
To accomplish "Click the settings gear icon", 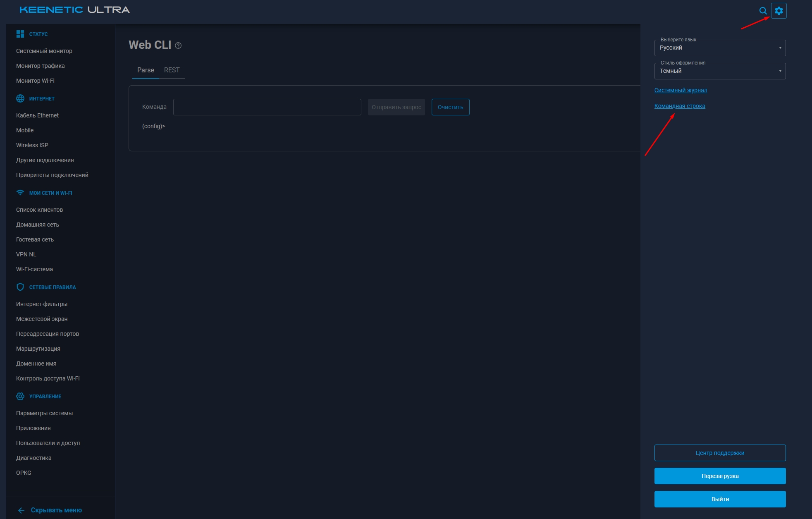I will coord(779,11).
